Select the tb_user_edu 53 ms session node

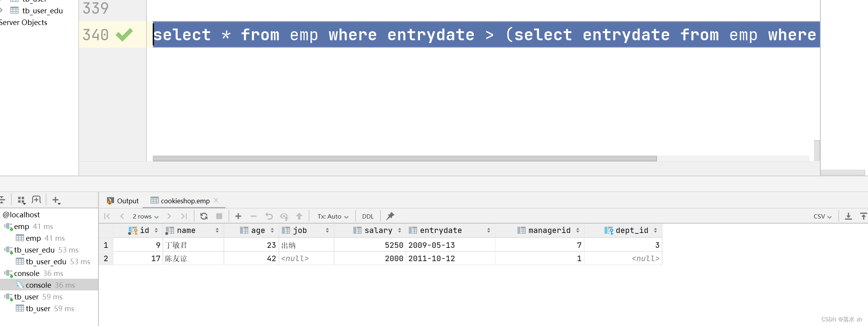(41, 250)
